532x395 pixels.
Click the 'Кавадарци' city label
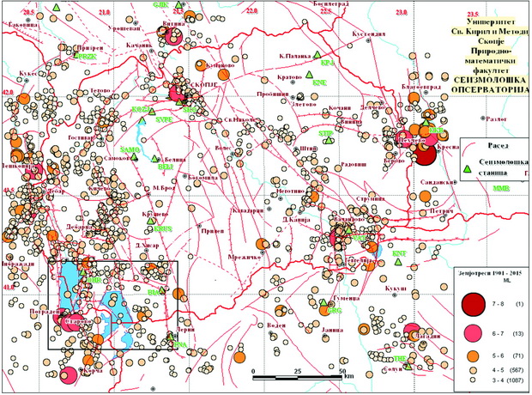coord(248,211)
